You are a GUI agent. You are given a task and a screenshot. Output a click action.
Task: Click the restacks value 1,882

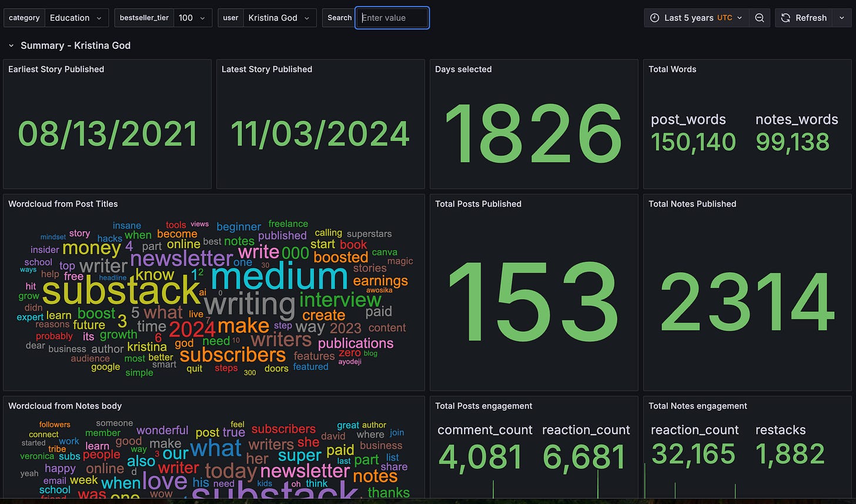click(x=790, y=454)
